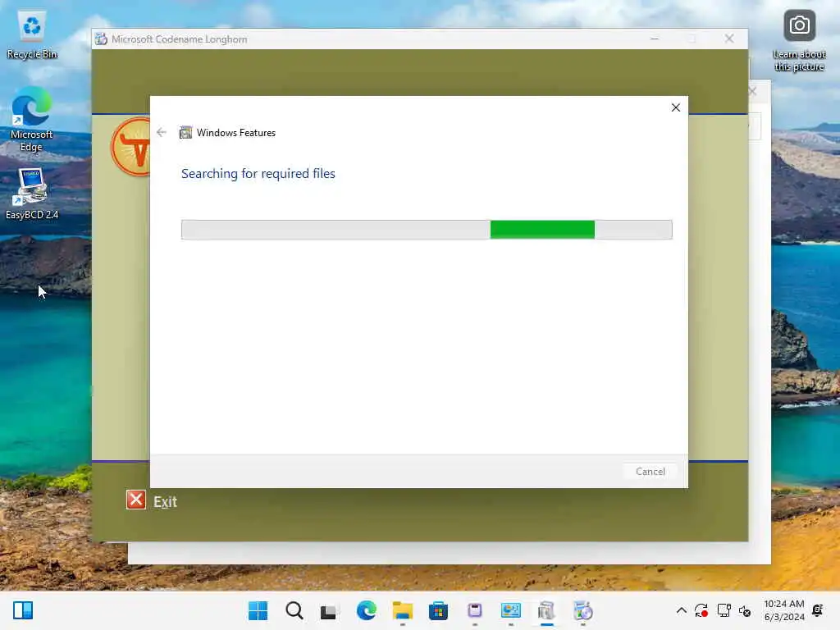
Task: Open the network tray icon
Action: 724,610
